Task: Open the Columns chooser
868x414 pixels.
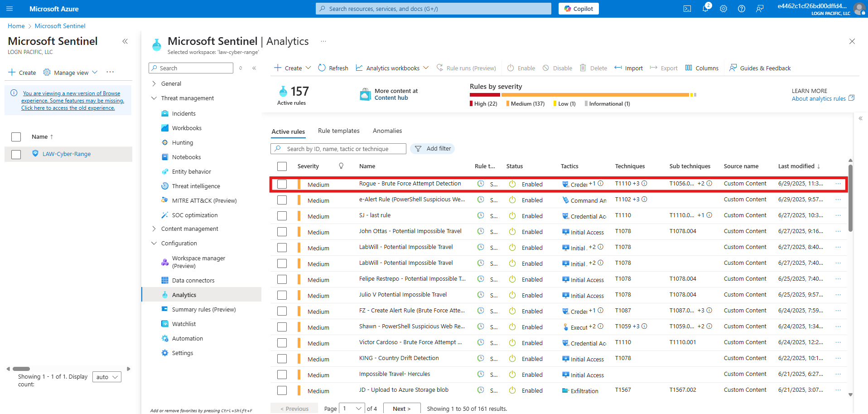Action: point(702,68)
